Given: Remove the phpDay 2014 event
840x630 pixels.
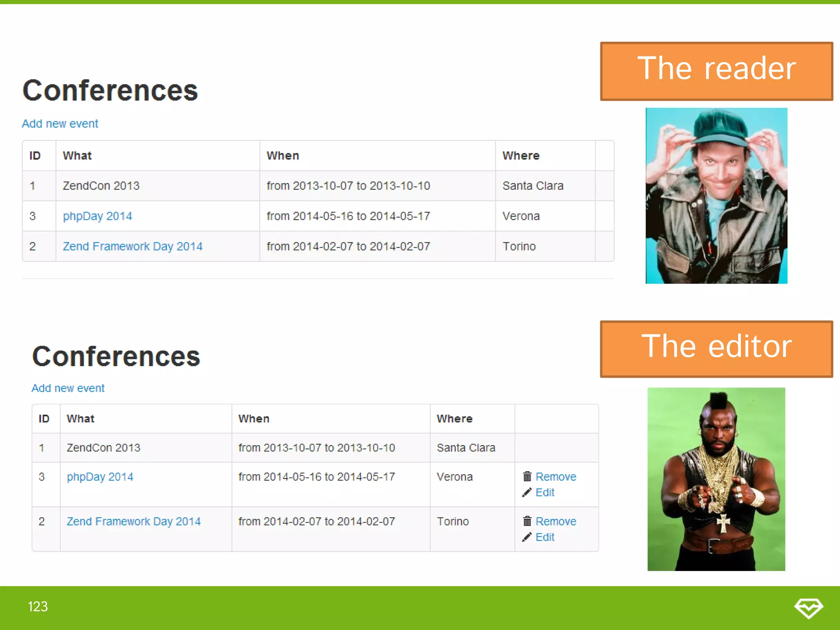Looking at the screenshot, I should click(556, 477).
